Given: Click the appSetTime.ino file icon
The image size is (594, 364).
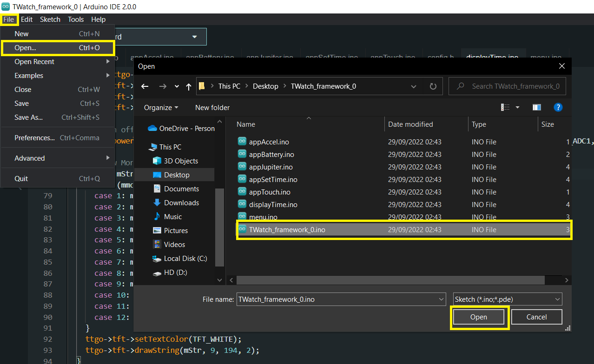Looking at the screenshot, I should click(242, 179).
